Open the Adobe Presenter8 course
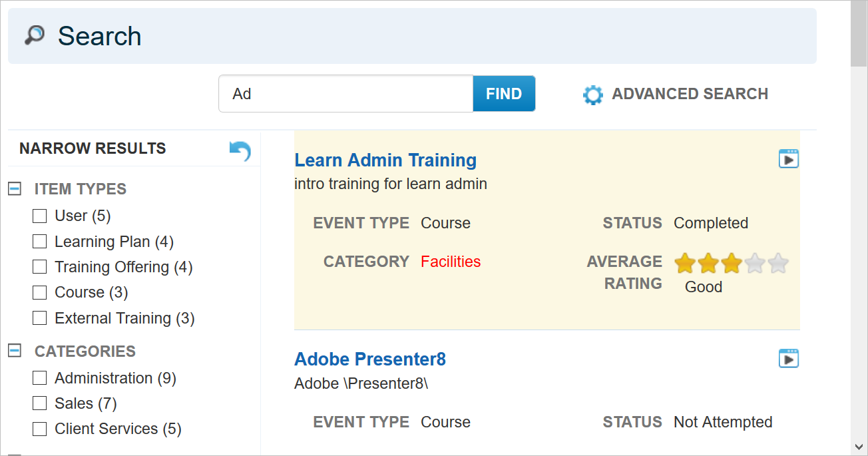868x456 pixels. tap(370, 359)
